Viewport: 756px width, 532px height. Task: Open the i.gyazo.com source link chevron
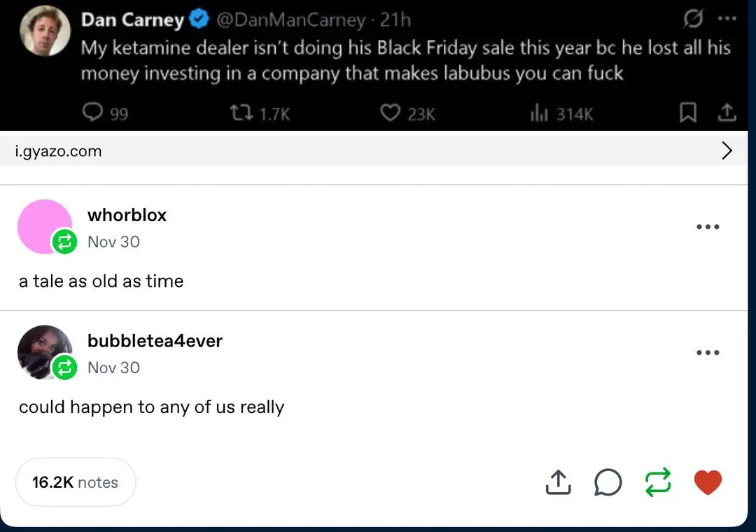tap(727, 150)
